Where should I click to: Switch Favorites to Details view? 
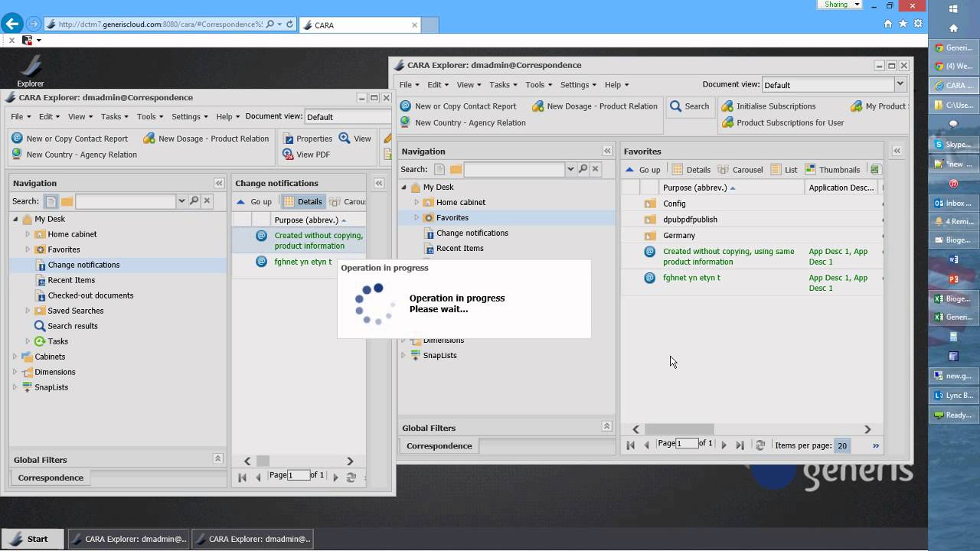tap(691, 170)
